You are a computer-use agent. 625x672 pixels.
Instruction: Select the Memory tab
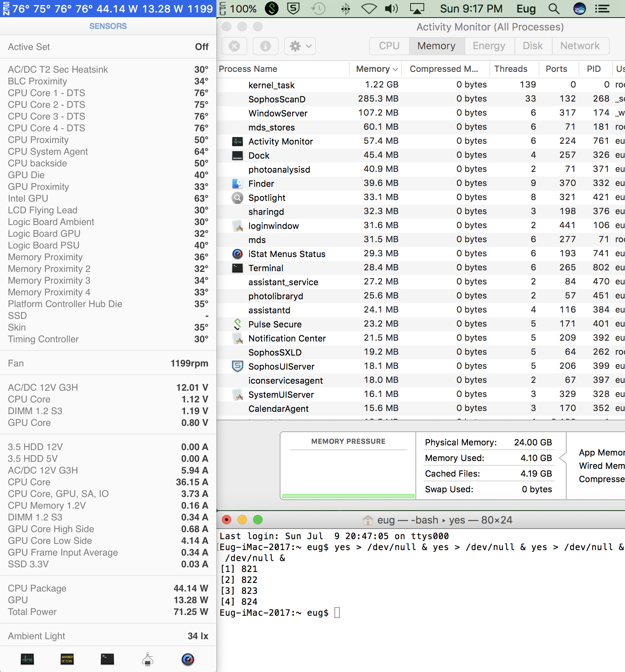coord(436,46)
